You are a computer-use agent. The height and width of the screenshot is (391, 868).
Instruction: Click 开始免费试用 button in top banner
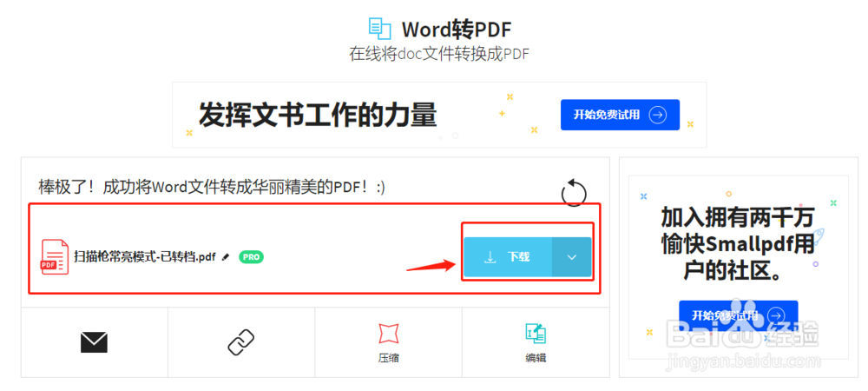pyautogui.click(x=620, y=115)
